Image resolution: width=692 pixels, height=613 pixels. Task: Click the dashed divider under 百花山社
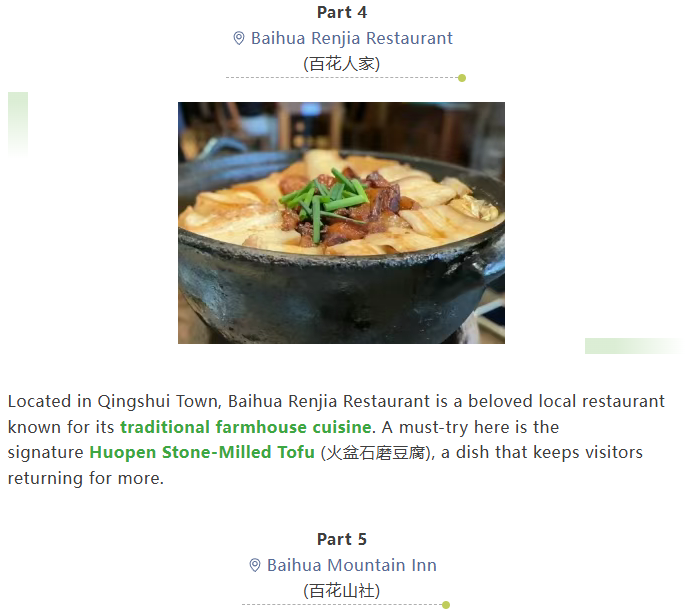[342, 605]
